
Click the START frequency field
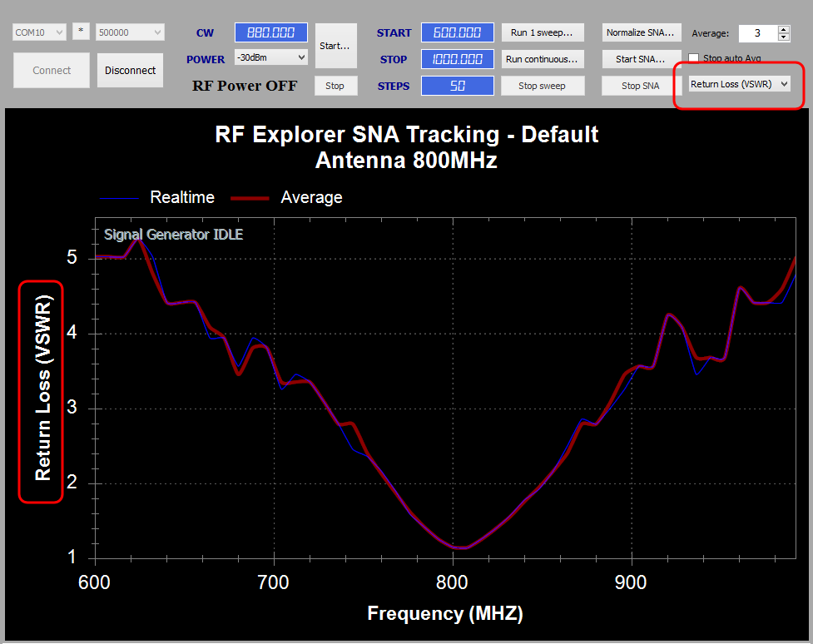pyautogui.click(x=458, y=32)
